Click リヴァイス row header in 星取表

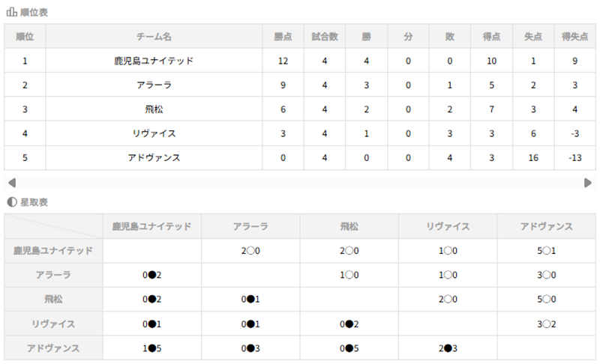(53, 324)
